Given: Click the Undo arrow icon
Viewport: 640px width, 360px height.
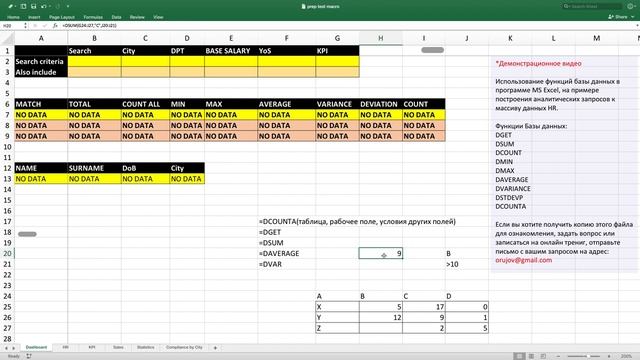Looking at the screenshot, I should pyautogui.click(x=43, y=7).
